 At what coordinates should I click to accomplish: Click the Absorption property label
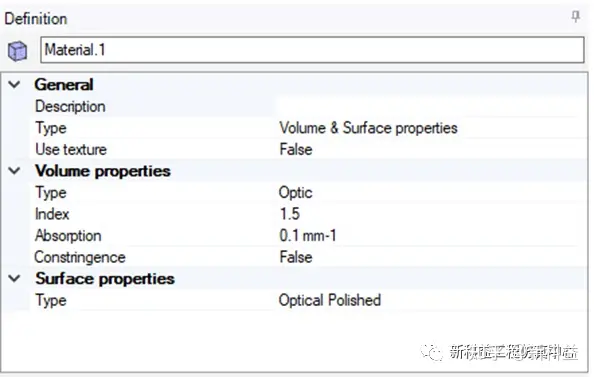tap(68, 236)
